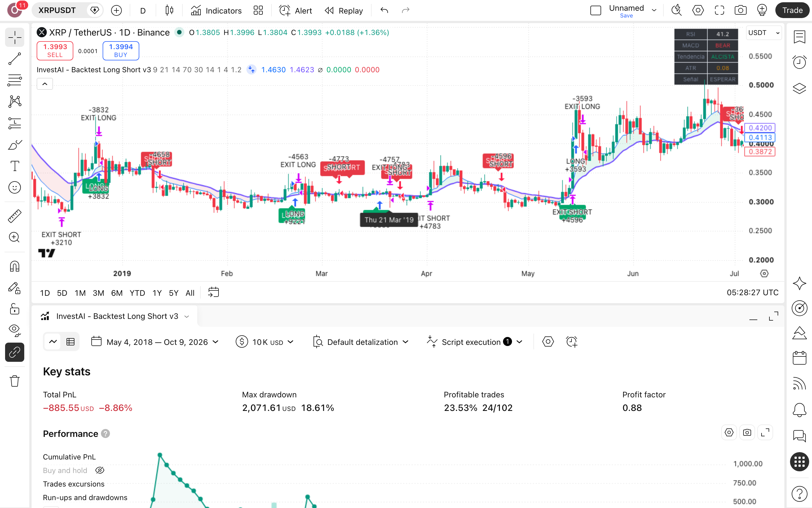Open the 10K USD capital dropdown
Image resolution: width=812 pixels, height=508 pixels.
[x=265, y=342]
